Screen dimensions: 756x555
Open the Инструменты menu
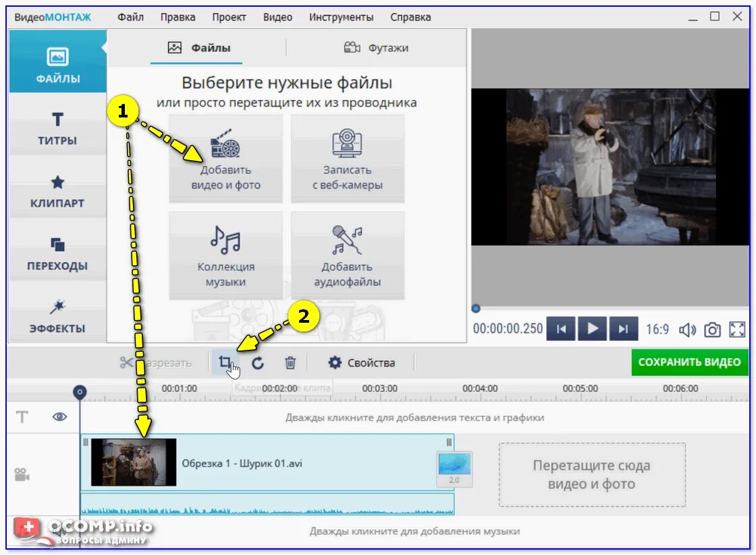coord(342,18)
